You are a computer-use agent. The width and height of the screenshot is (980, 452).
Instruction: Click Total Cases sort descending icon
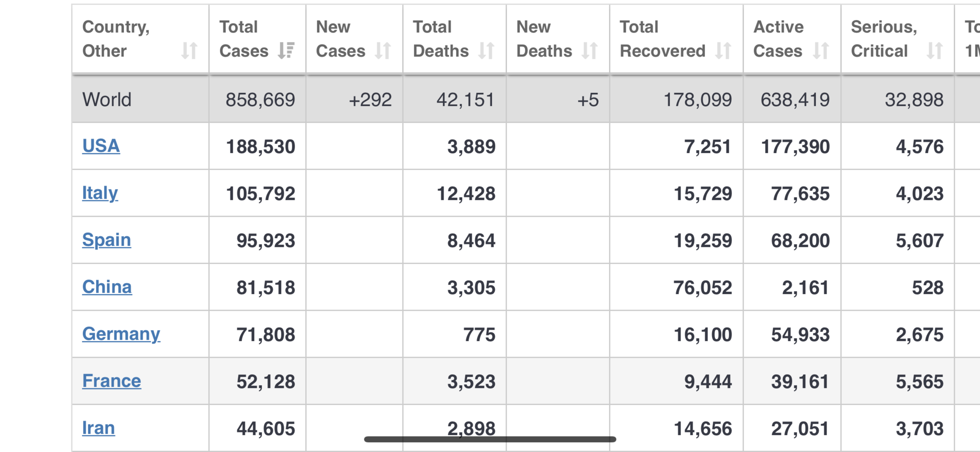click(286, 51)
